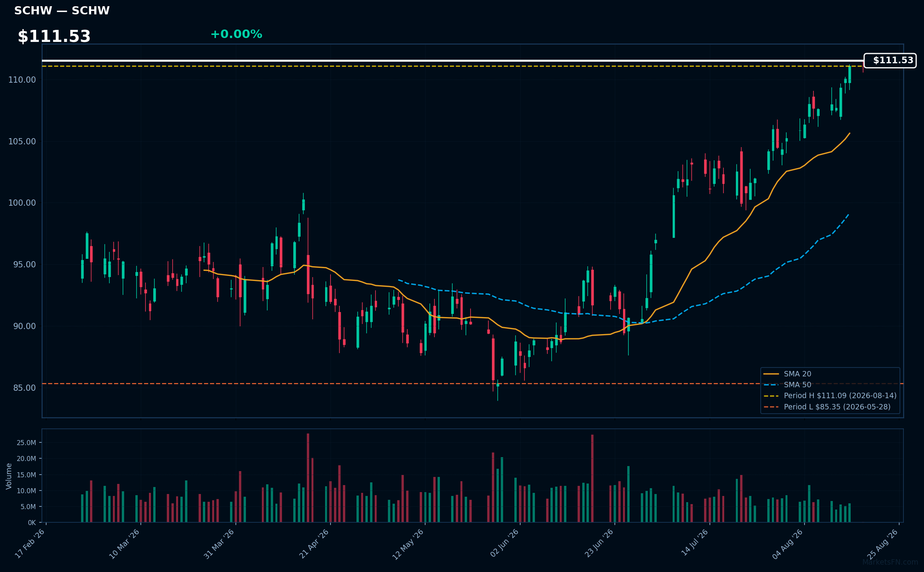Click the Period L $85.35 legend entry
Viewport: 924px width, 572px height.
coord(827,407)
